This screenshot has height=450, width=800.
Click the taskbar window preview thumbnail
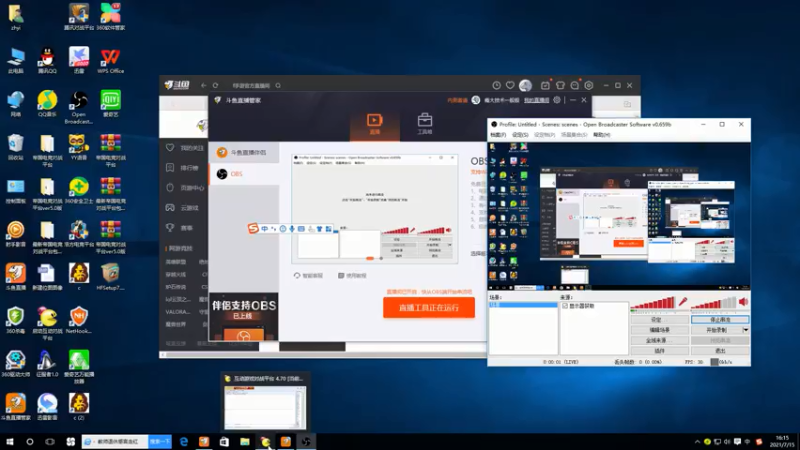pyautogui.click(x=265, y=407)
